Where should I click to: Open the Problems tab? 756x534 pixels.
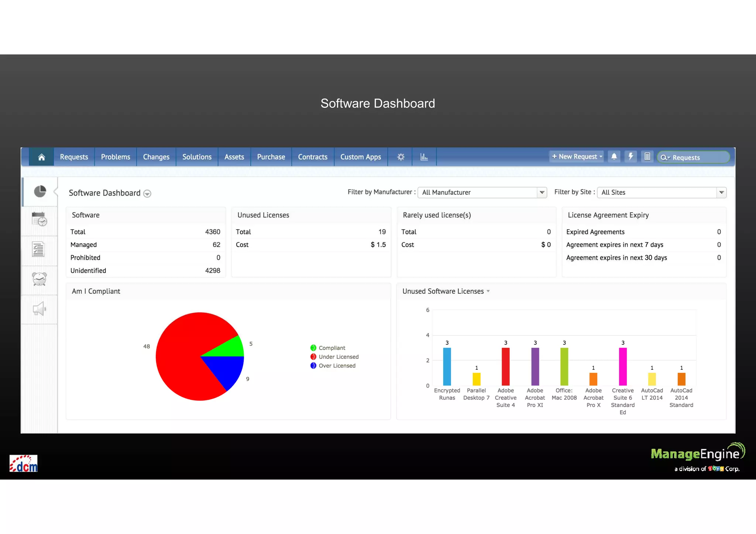pos(116,157)
